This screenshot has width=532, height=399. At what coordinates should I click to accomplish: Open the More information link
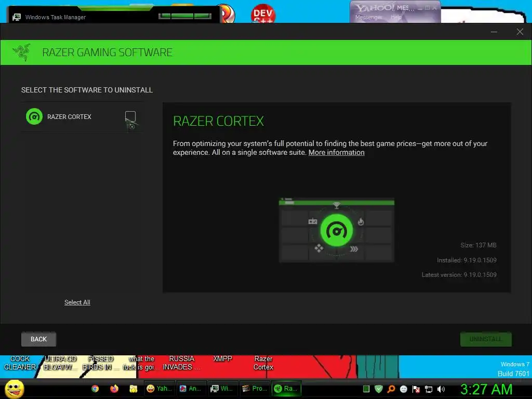pyautogui.click(x=336, y=152)
